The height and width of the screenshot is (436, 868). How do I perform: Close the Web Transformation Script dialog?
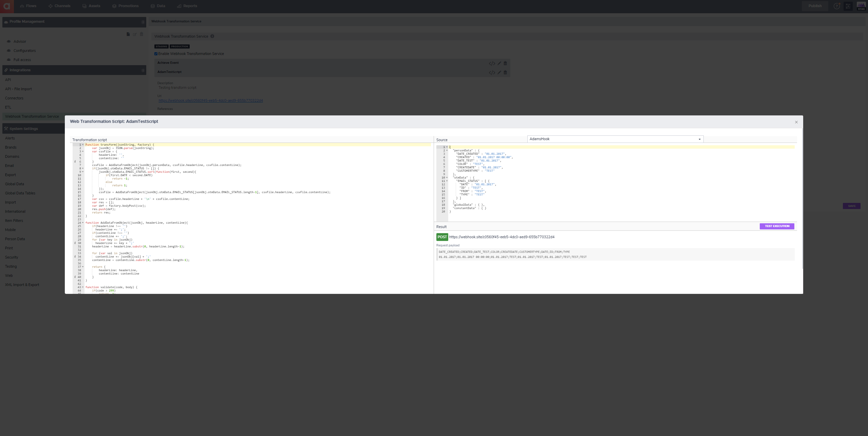click(x=796, y=122)
